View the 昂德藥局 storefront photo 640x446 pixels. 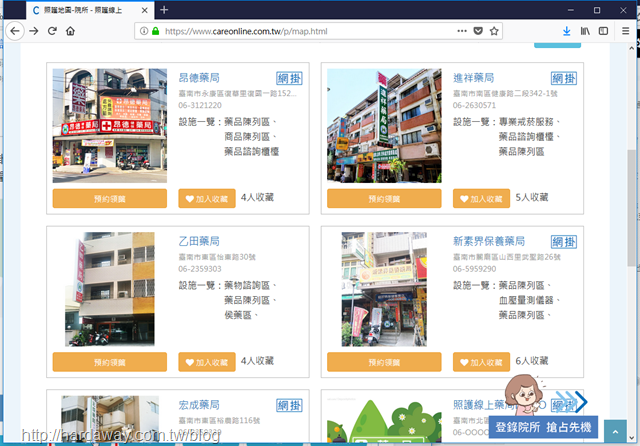click(110, 126)
